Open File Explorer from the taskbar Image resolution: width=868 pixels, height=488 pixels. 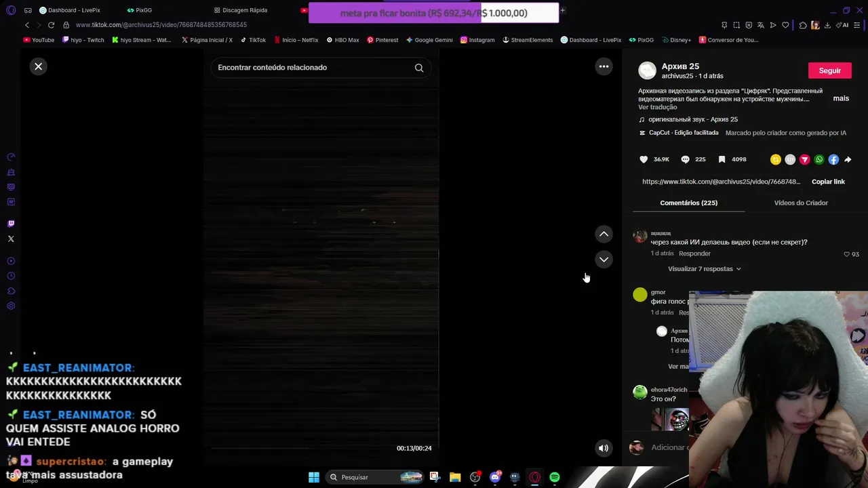(455, 477)
